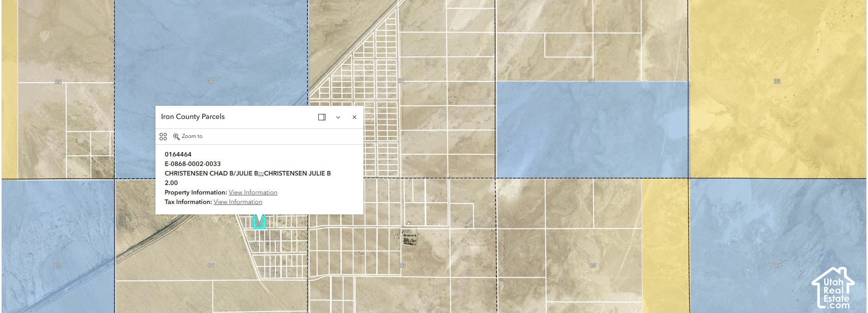Click section label 01 on the map

[211, 266]
